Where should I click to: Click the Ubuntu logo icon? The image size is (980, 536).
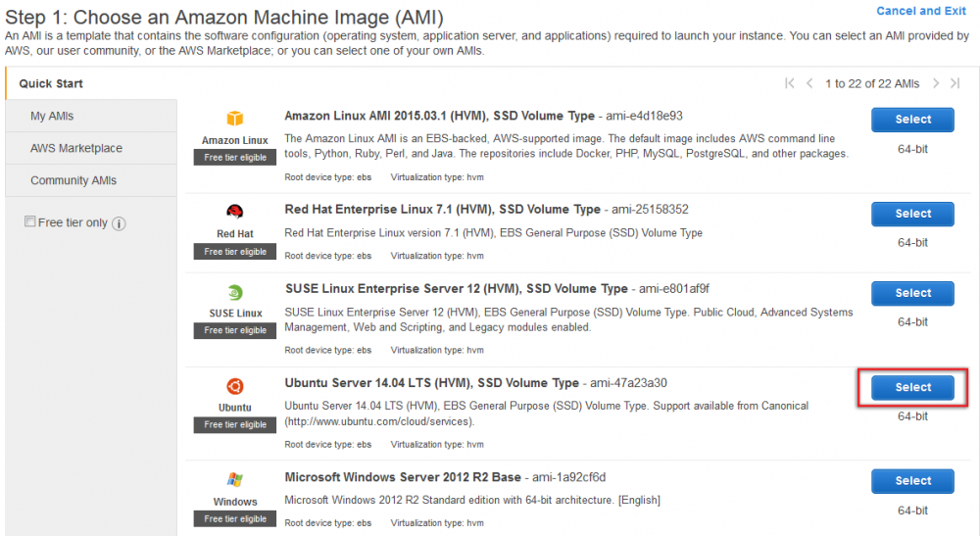pyautogui.click(x=235, y=386)
